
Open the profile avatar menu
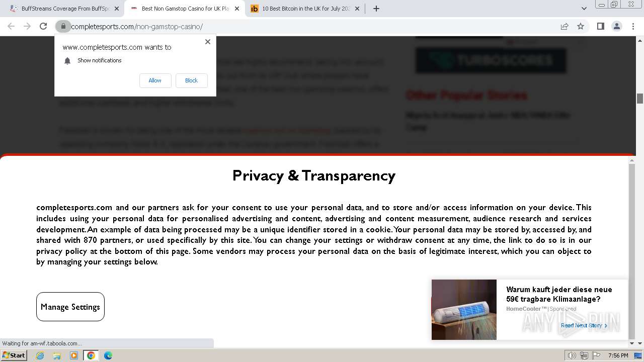pos(616,26)
